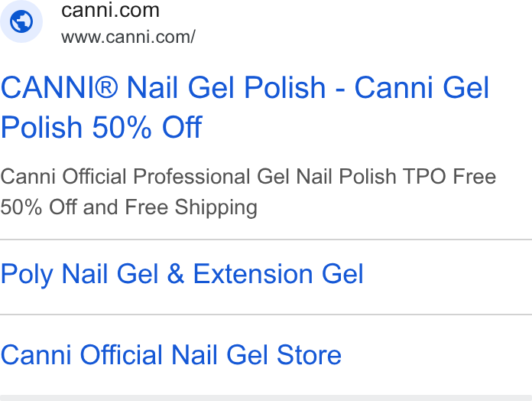Click 'Canni Gel' ending the headline's first line
532x401 pixels.
click(x=422, y=87)
